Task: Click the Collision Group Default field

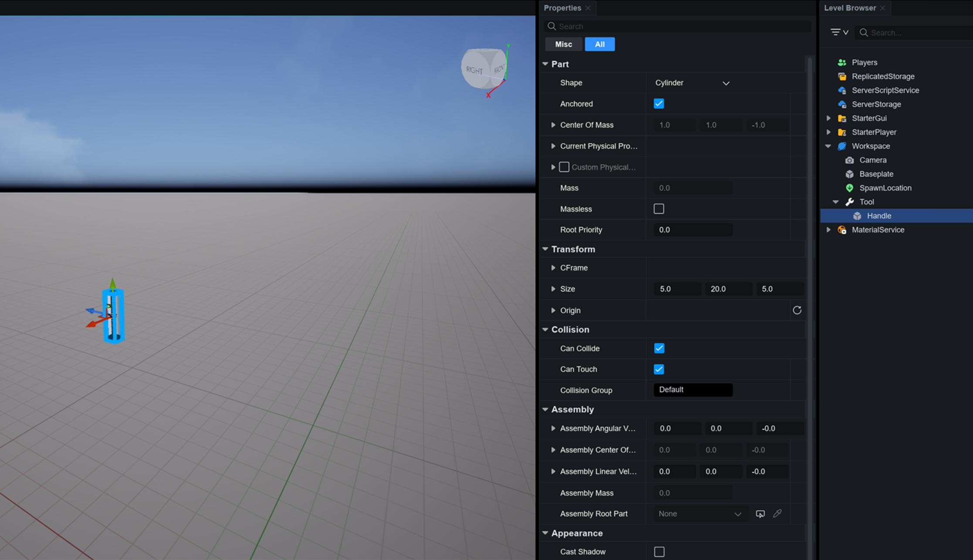Action: tap(692, 390)
